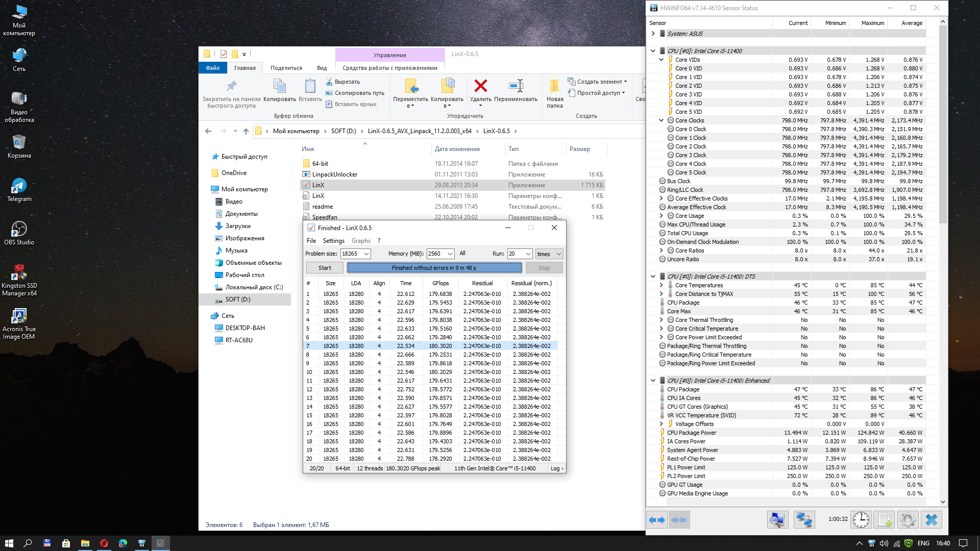Click Log button in LinX status bar
Viewport: 980px width, 551px height.
[x=557, y=468]
